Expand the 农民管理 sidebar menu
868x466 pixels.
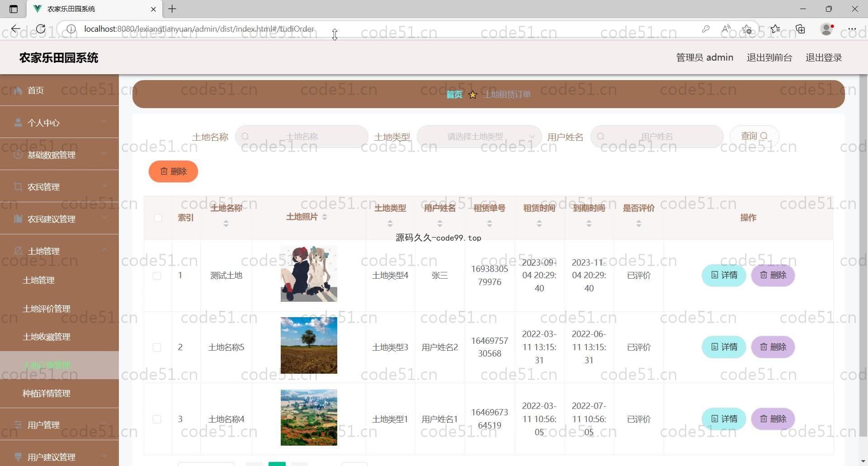coord(59,187)
